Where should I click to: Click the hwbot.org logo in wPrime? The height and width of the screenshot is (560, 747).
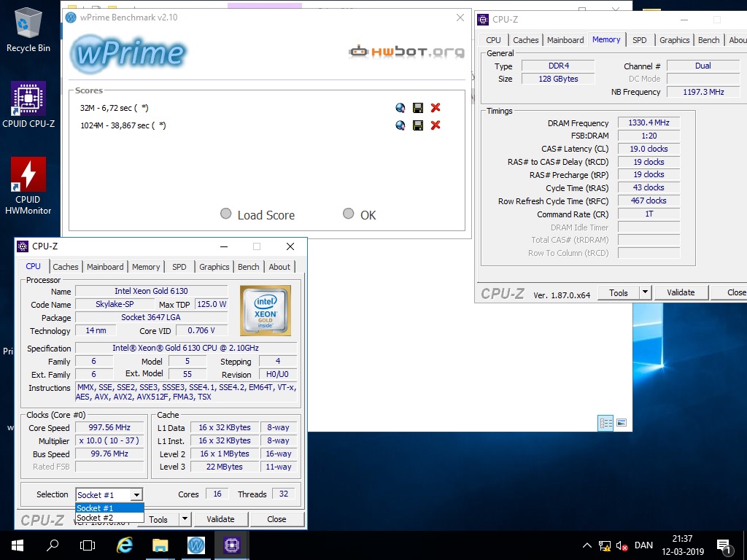pyautogui.click(x=406, y=52)
